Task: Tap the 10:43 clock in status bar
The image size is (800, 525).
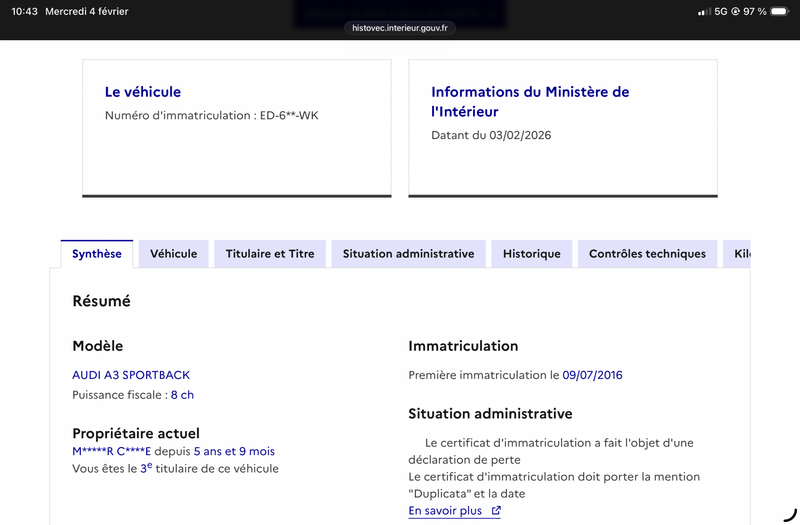Action: [25, 12]
